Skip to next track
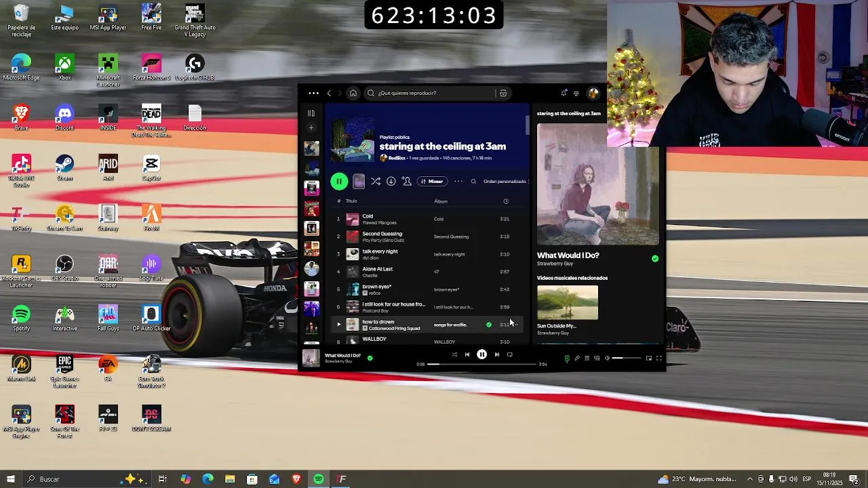868x488 pixels. [x=497, y=354]
